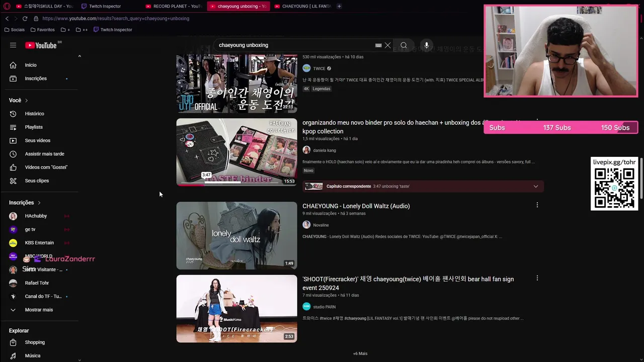Expand the Você section chevron
Image resolution: width=644 pixels, height=362 pixels.
[26, 101]
